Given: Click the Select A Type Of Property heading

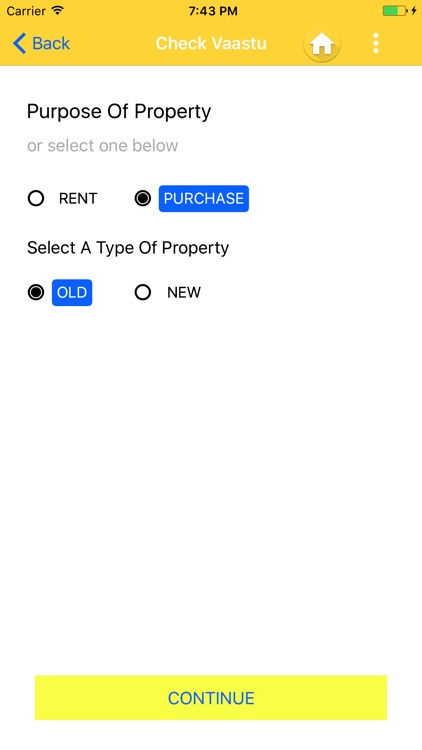Looking at the screenshot, I should (x=128, y=248).
